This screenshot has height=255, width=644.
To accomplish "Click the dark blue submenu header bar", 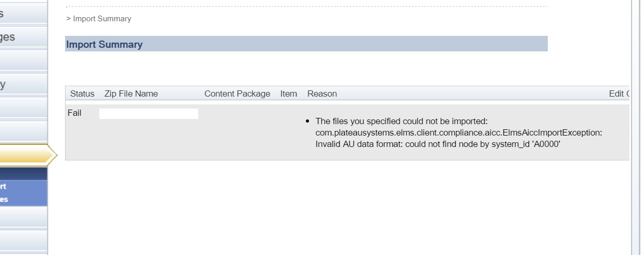I will point(23,173).
